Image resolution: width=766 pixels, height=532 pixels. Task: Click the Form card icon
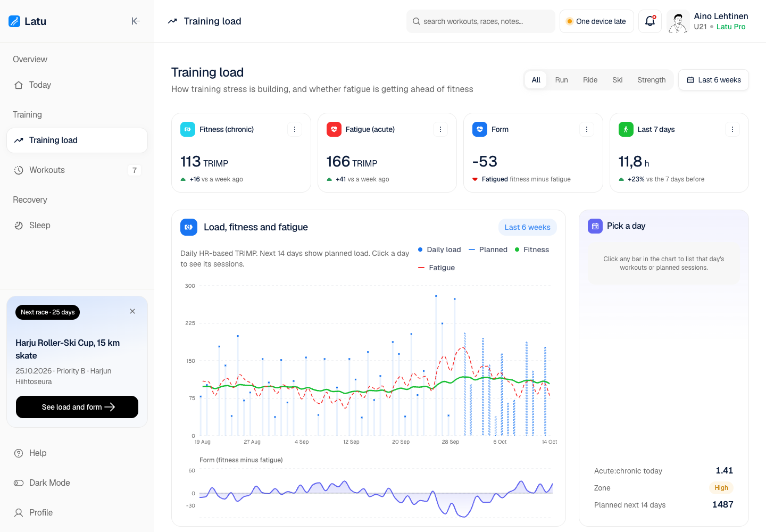click(x=480, y=129)
